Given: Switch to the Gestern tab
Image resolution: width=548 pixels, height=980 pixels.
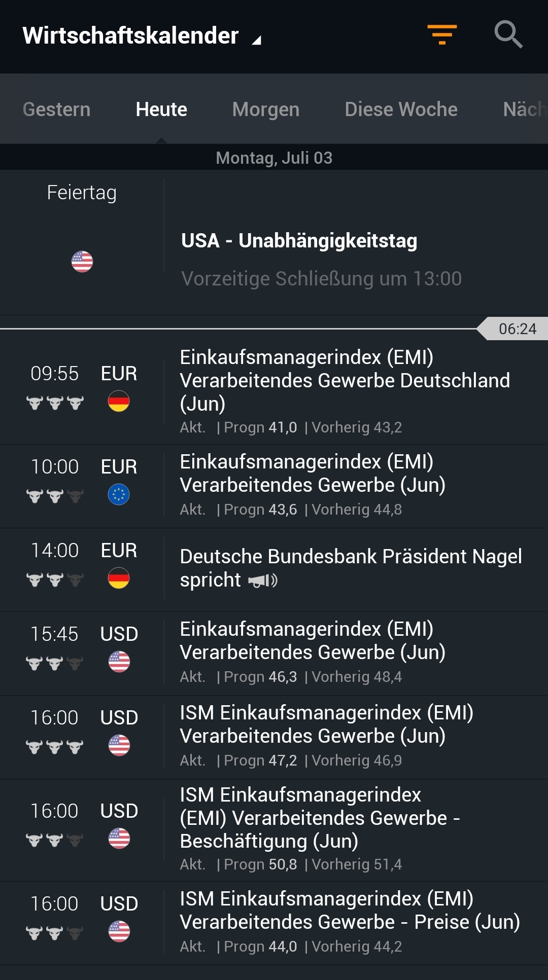Looking at the screenshot, I should [x=56, y=110].
